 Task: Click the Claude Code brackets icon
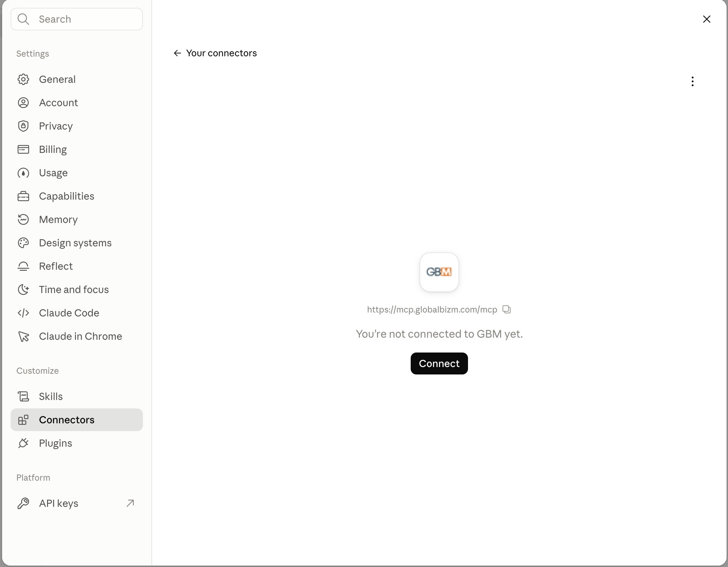click(23, 313)
